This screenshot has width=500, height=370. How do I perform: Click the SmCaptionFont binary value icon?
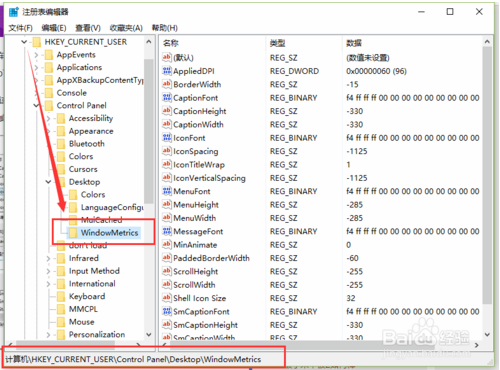[167, 311]
